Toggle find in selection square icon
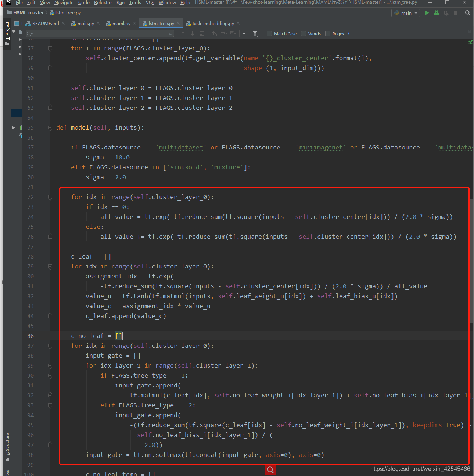Image resolution: width=474 pixels, height=476 pixels. [202, 33]
